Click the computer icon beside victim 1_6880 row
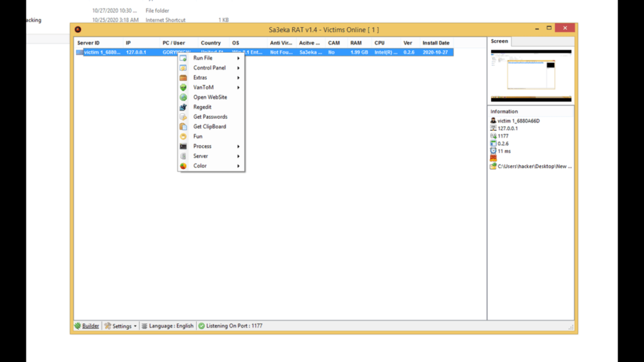This screenshot has height=362, width=644. click(79, 52)
